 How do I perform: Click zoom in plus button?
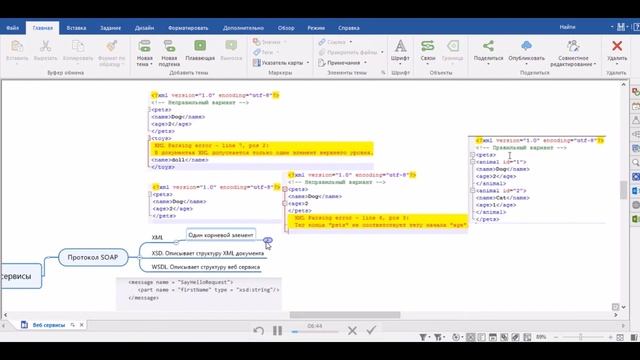click(611, 337)
